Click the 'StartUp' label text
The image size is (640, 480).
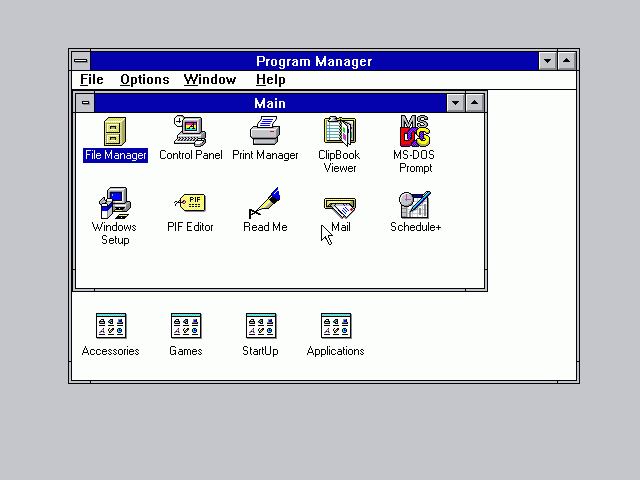pyautogui.click(x=260, y=351)
